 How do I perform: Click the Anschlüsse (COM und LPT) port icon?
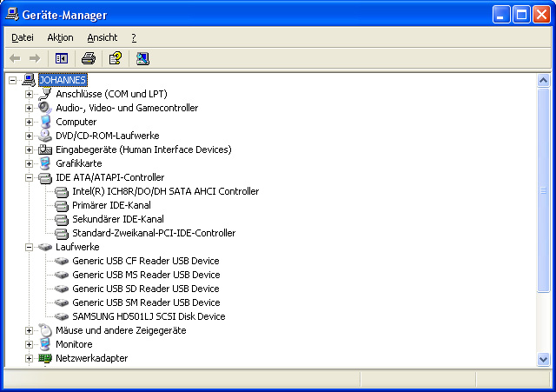[45, 94]
